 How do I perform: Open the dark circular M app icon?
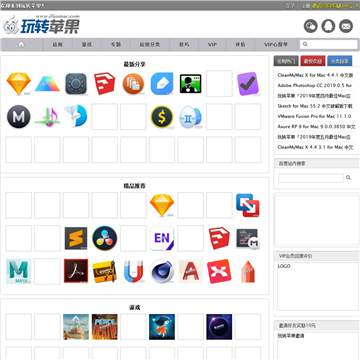click(x=19, y=117)
